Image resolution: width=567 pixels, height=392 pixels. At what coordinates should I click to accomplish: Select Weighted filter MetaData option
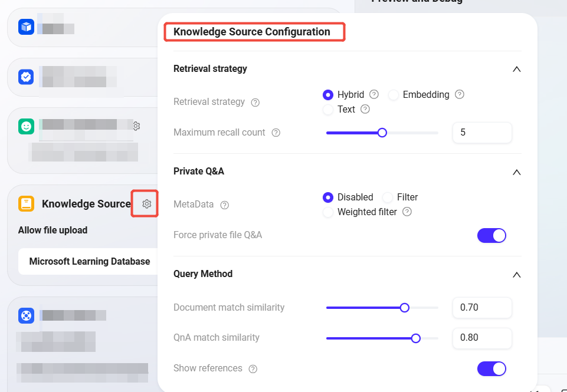(328, 212)
